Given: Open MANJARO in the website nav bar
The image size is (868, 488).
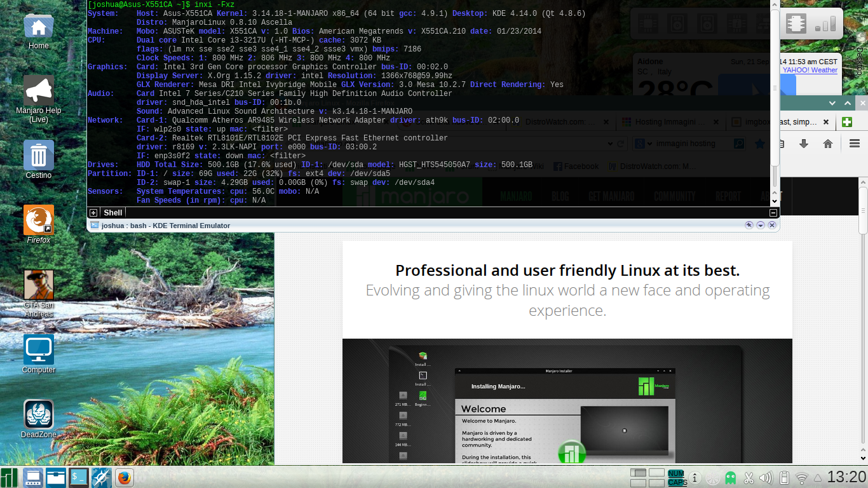Looking at the screenshot, I should 516,196.
